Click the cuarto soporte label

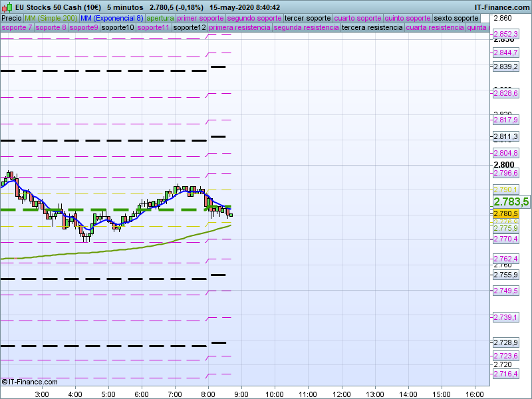coord(358,18)
